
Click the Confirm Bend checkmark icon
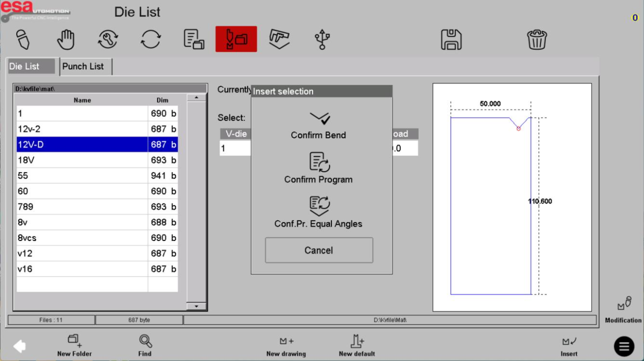320,119
